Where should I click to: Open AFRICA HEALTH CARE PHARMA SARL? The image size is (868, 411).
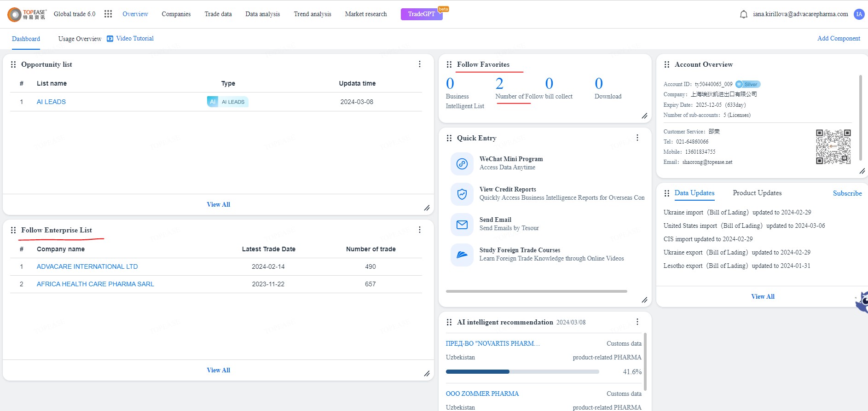(x=95, y=284)
